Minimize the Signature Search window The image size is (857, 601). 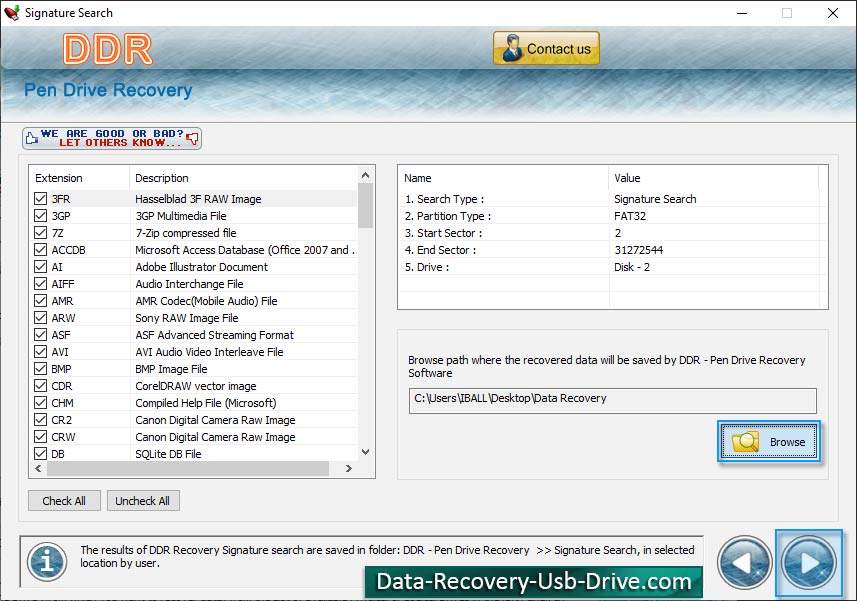coord(742,13)
